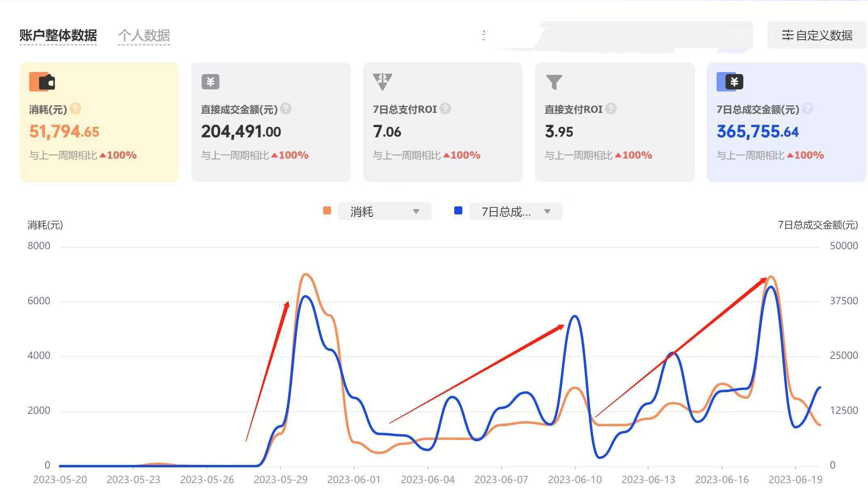Open the help icon beside 消耗(元) label
The image size is (868, 490).
75,108
